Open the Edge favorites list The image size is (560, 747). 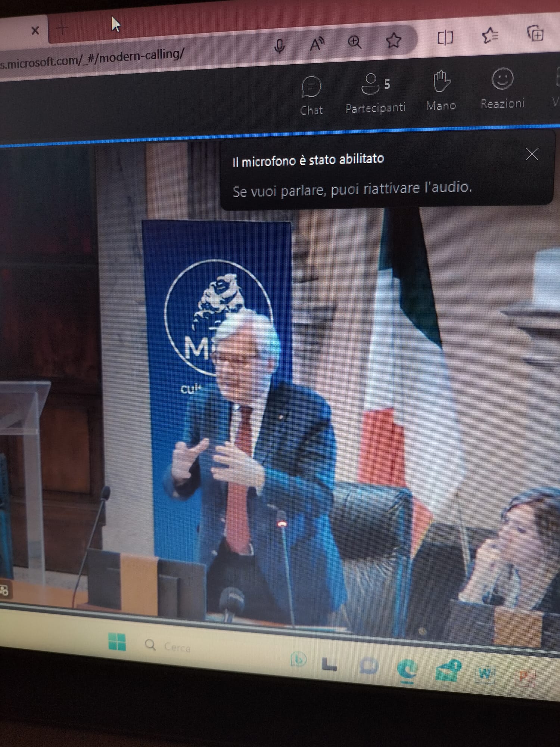tap(490, 35)
